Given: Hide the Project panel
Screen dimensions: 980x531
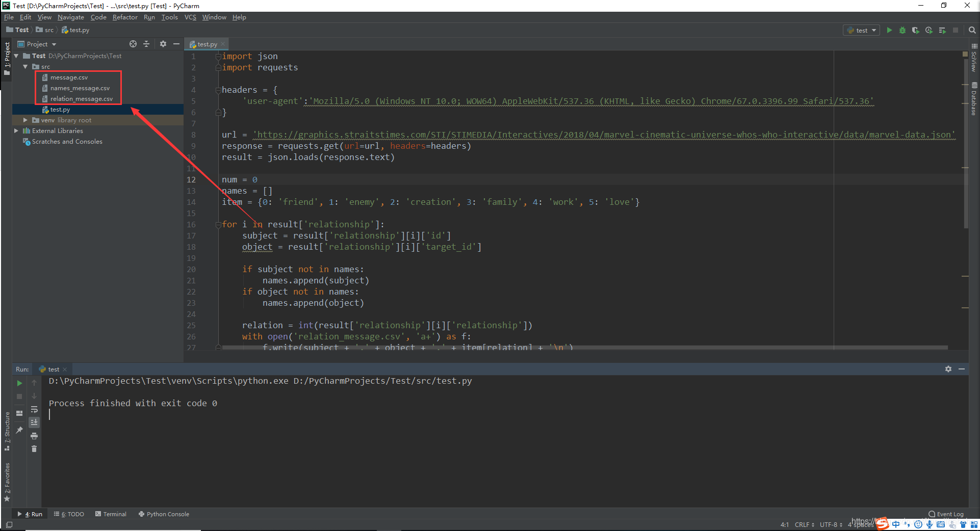Looking at the screenshot, I should 176,44.
